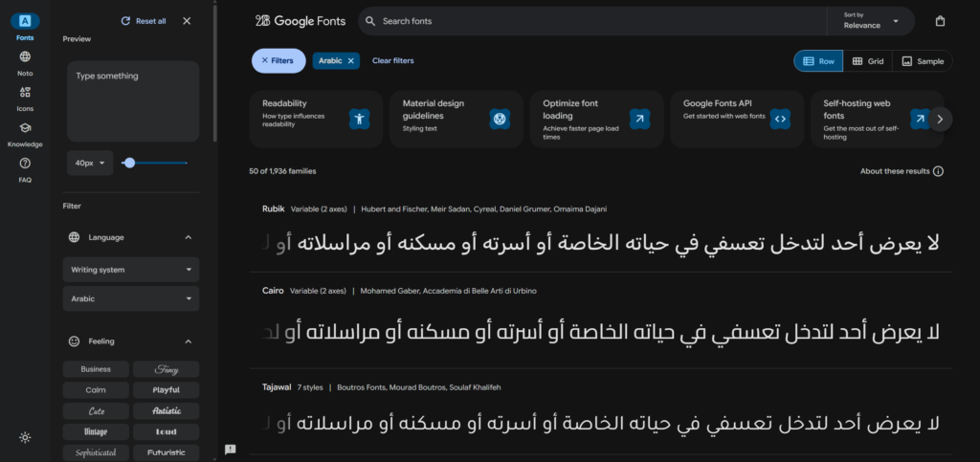This screenshot has height=462, width=980.
Task: Click the Google Fonts logo
Action: (301, 21)
